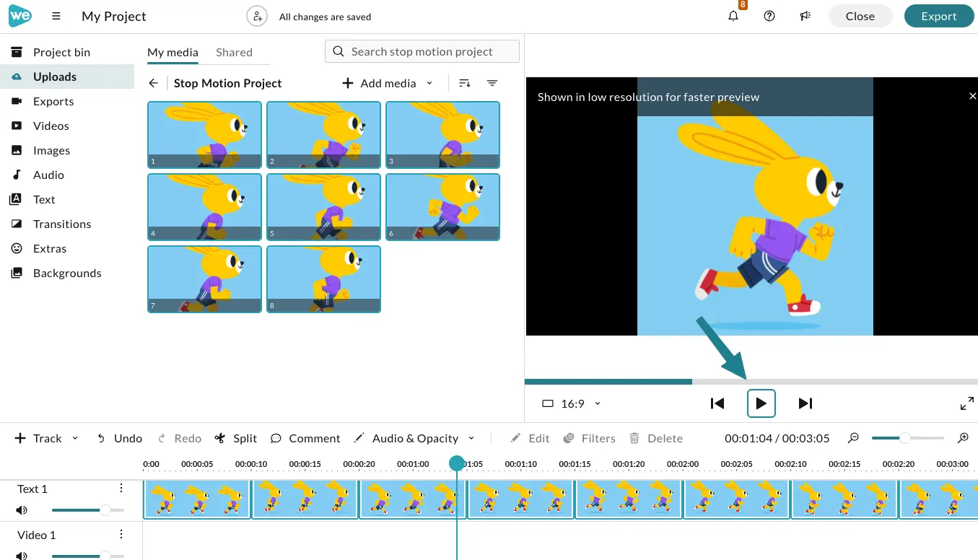Expand the Add media dropdown
The image size is (978, 560).
click(x=429, y=83)
